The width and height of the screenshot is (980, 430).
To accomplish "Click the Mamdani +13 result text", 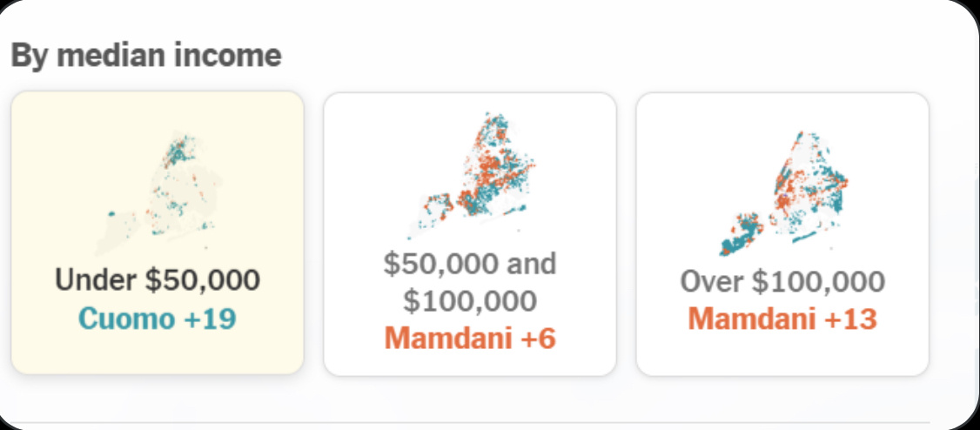I will pos(782,319).
